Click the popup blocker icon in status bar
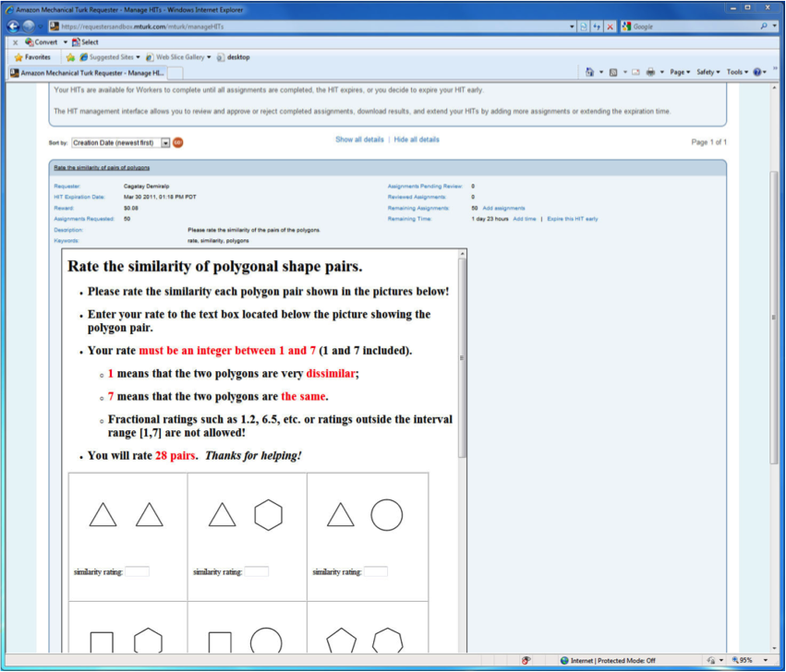 point(526,661)
